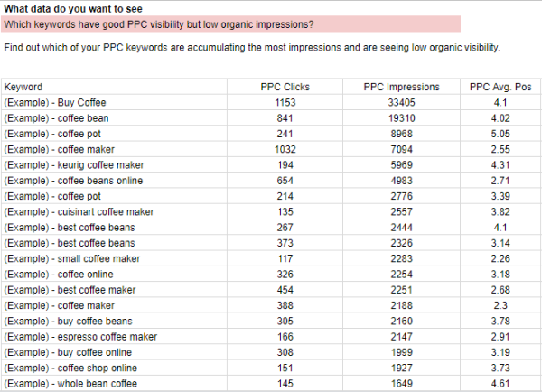Click the keurig coffee maker keyword cell
Viewport: 542px width, 392px height.
(x=114, y=165)
